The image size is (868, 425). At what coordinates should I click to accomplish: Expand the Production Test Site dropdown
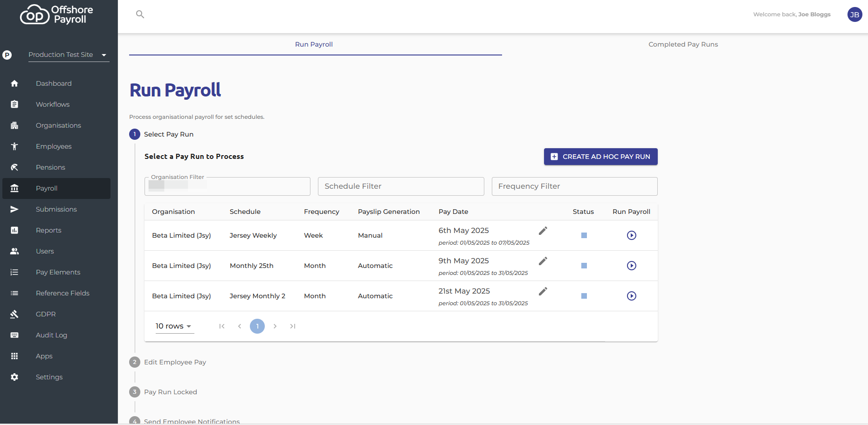coord(69,55)
